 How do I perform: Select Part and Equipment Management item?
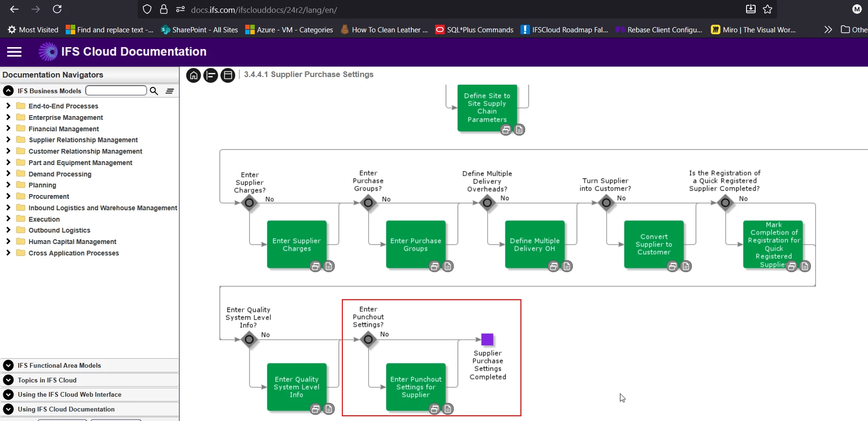click(x=80, y=163)
